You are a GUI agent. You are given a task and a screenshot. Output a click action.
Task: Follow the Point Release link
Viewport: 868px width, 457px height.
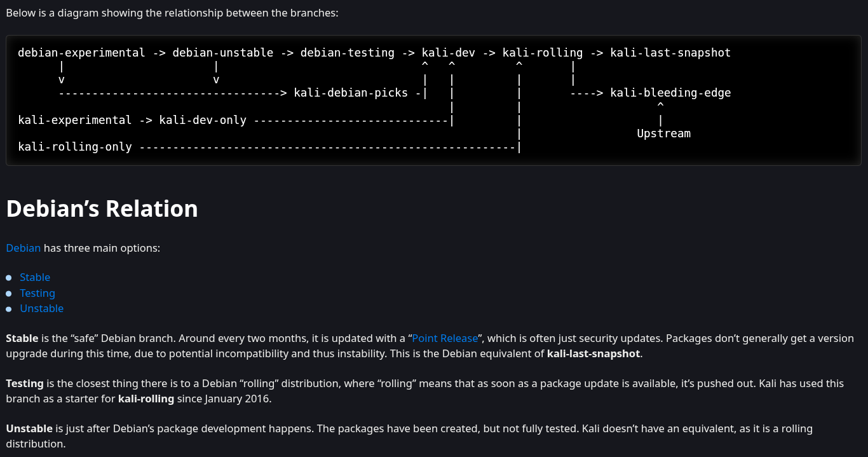tap(445, 338)
